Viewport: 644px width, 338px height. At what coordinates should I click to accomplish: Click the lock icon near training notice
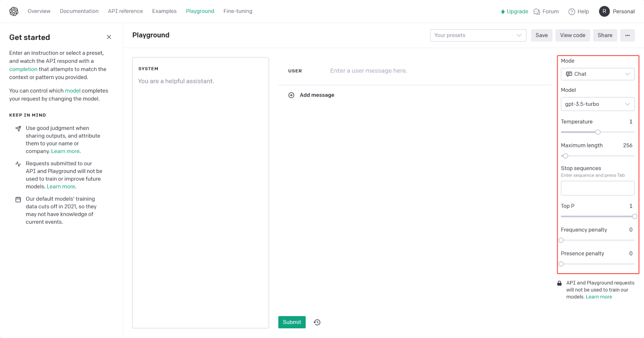[559, 283]
